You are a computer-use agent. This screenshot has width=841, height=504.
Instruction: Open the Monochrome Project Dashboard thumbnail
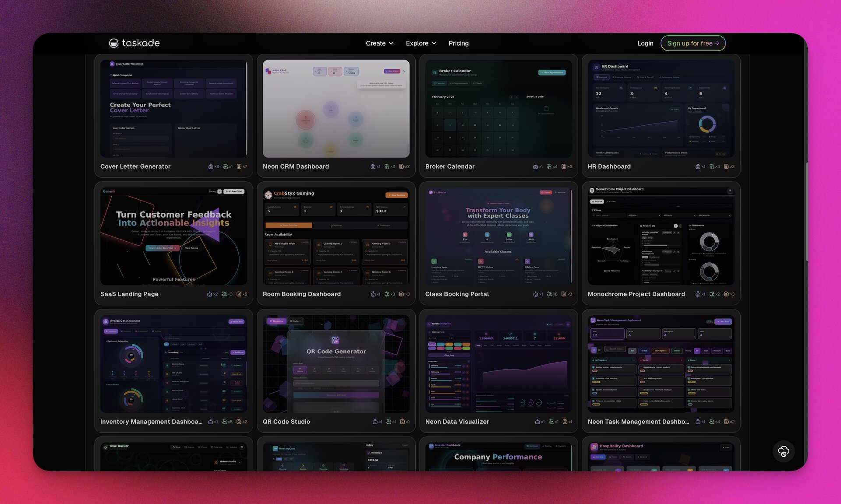pyautogui.click(x=661, y=236)
